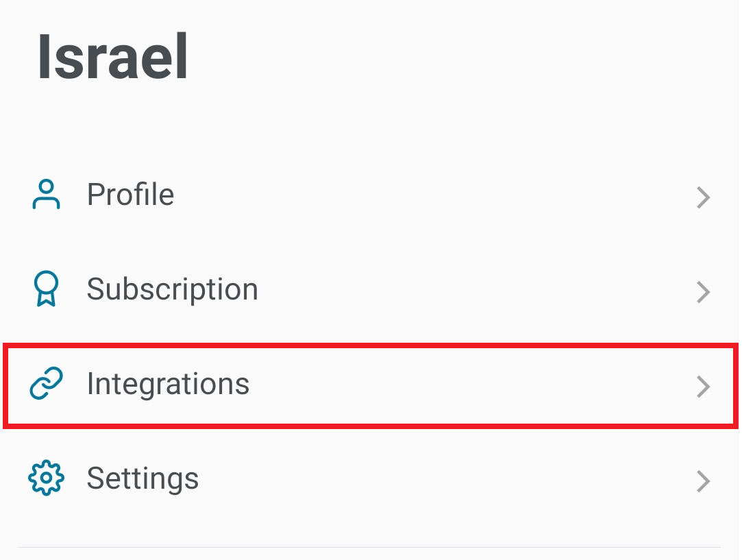This screenshot has width=742, height=560.
Task: Click the Integrations chain link icon
Action: pyautogui.click(x=47, y=384)
